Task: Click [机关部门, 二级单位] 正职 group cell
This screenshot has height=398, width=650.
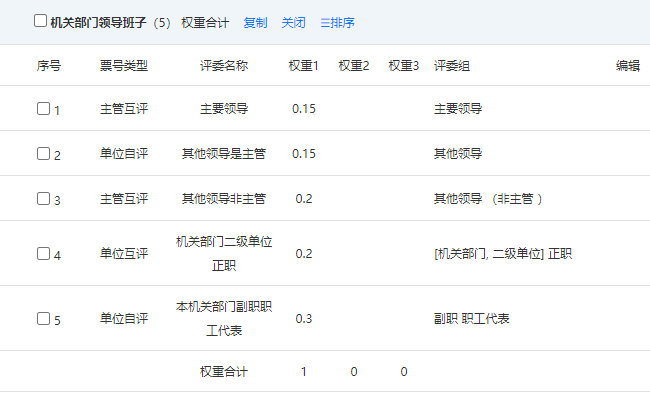Action: [x=503, y=253]
